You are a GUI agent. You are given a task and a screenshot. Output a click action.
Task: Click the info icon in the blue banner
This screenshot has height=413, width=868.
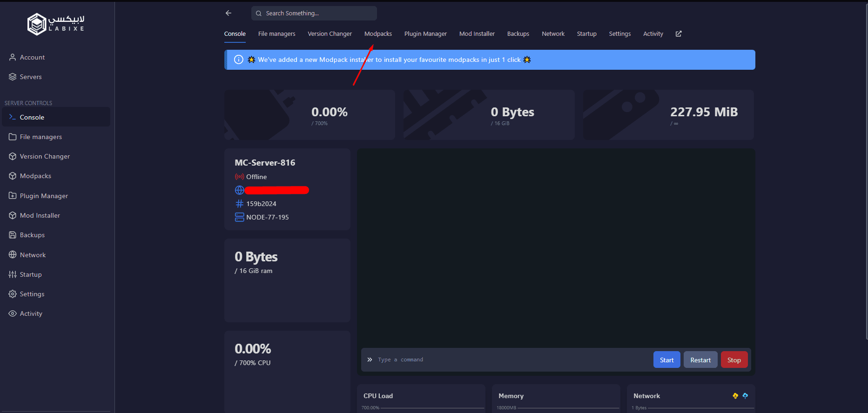point(239,60)
